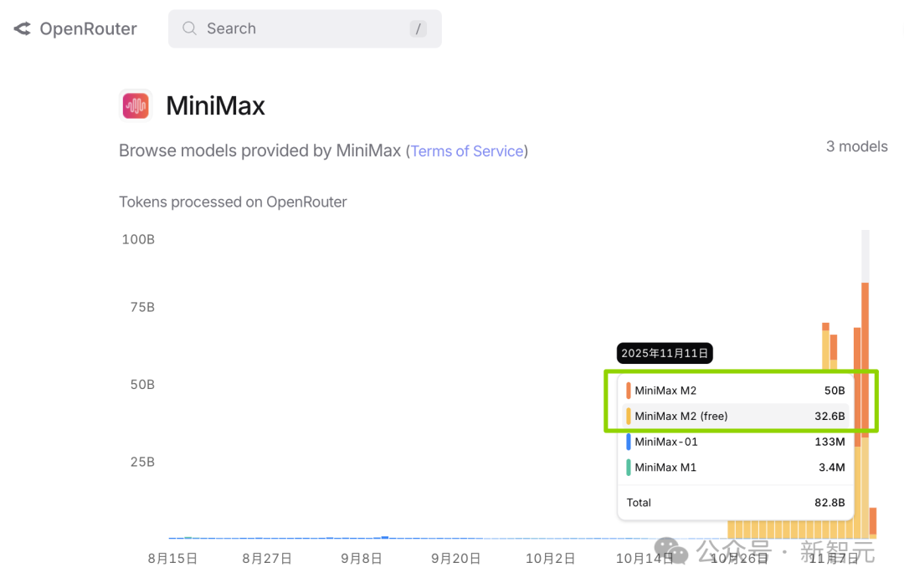The height and width of the screenshot is (588, 904).
Task: Click the OpenRouter logo icon
Action: pyautogui.click(x=23, y=28)
